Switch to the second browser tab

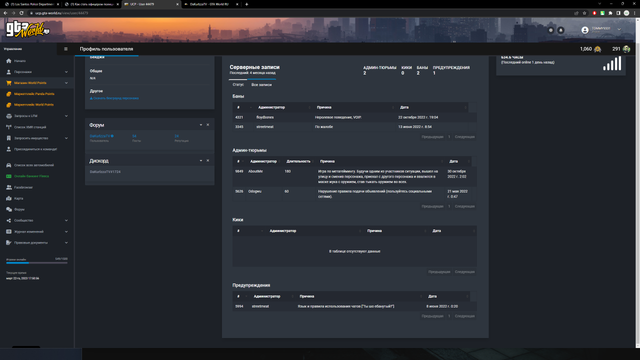click(x=91, y=4)
